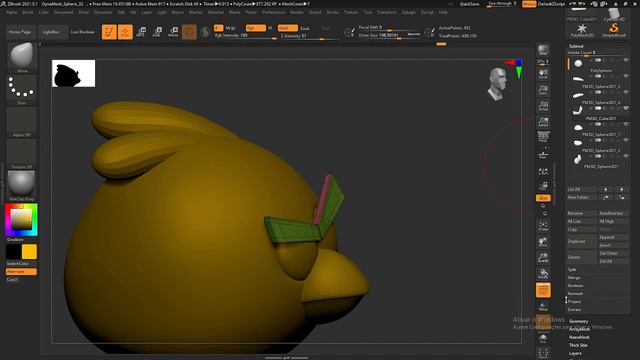Click the Rotate view icon on right shelf
640x360 pixels.
543,273
